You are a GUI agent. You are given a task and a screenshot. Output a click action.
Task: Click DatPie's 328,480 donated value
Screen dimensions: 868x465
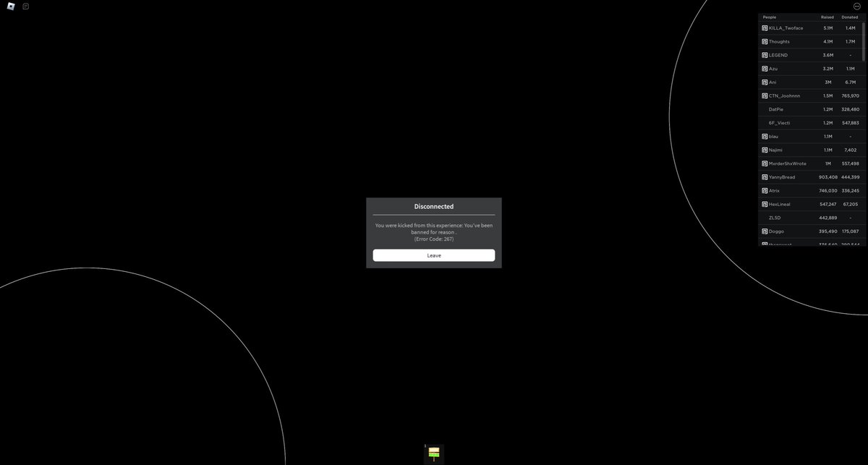click(851, 109)
